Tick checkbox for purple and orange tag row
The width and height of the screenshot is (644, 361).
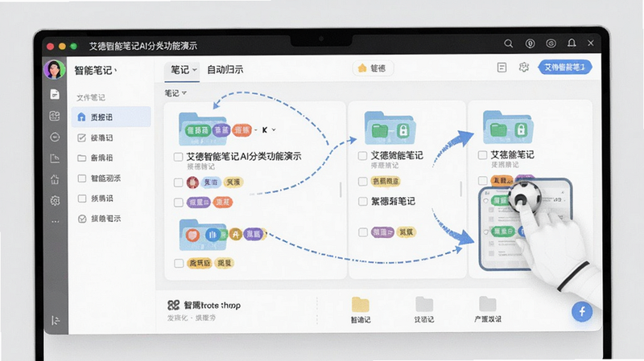178,203
